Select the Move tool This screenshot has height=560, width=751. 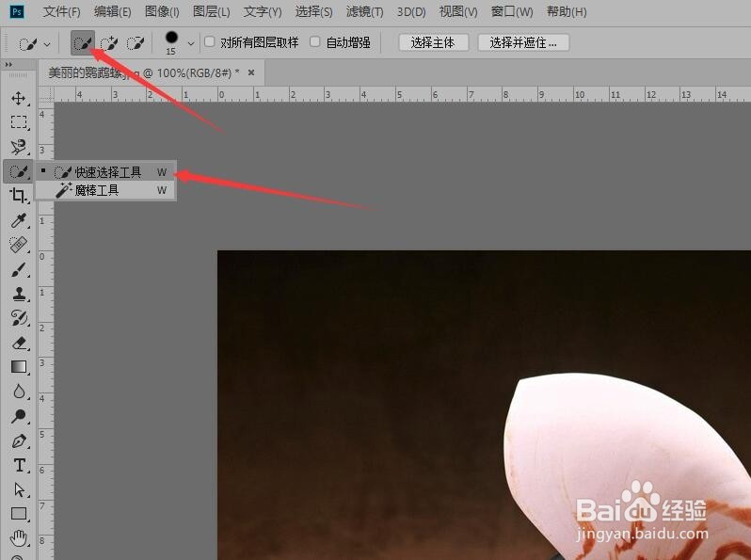click(19, 98)
